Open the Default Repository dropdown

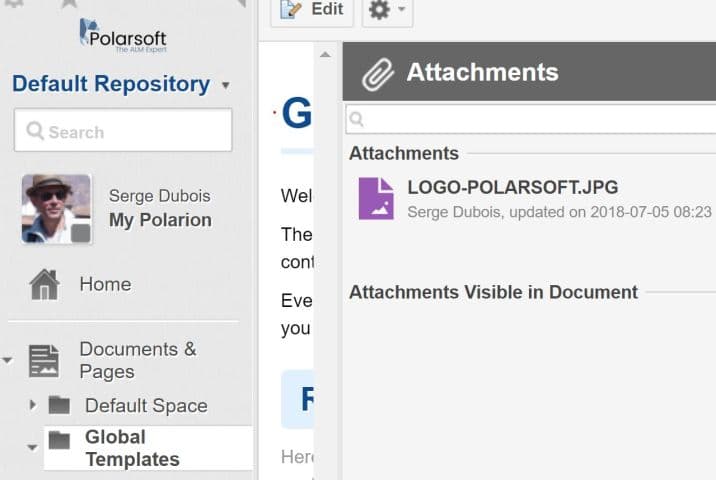tap(225, 86)
